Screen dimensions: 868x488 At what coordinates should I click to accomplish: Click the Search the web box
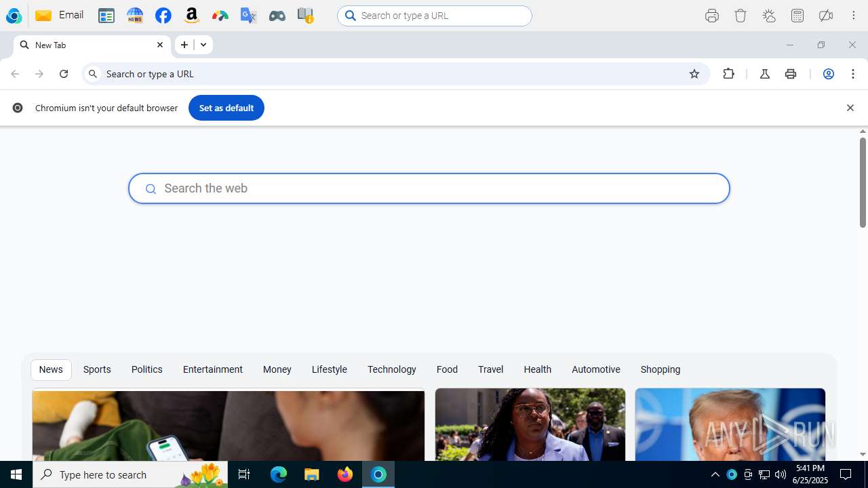(429, 188)
